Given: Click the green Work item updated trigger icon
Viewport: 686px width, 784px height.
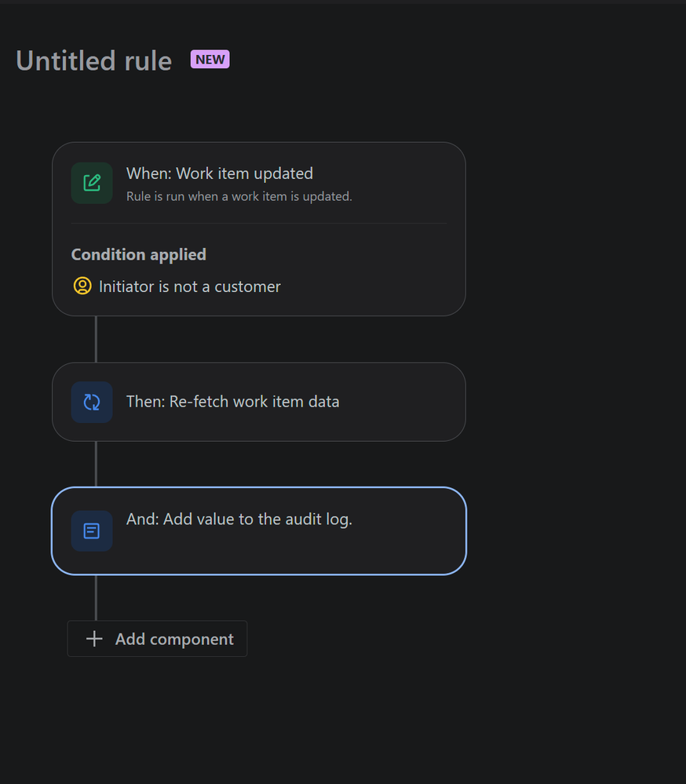Looking at the screenshot, I should click(92, 183).
